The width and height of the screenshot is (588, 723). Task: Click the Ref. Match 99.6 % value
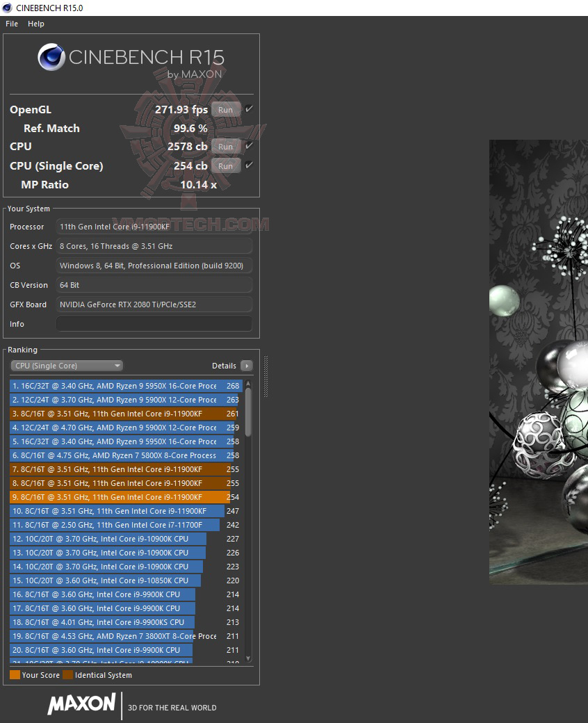[x=190, y=129]
